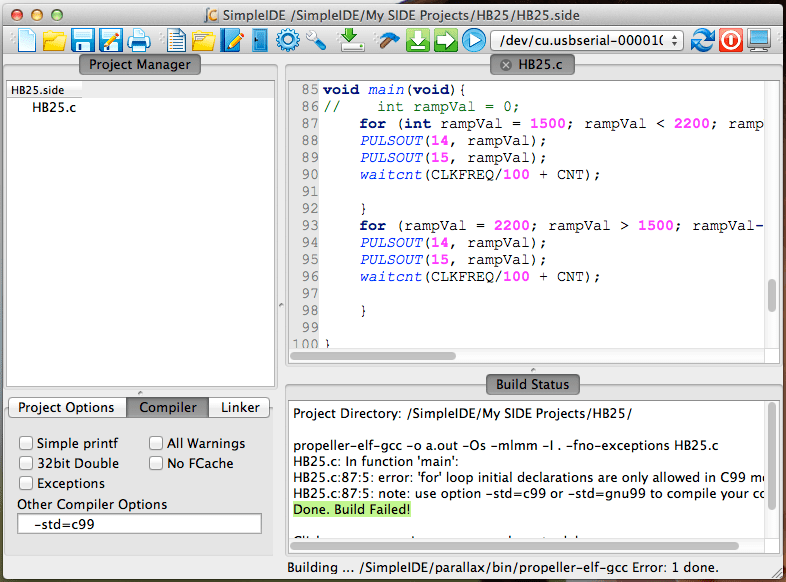Click the wrench Properties icon
786x582 pixels.
pyautogui.click(x=316, y=40)
